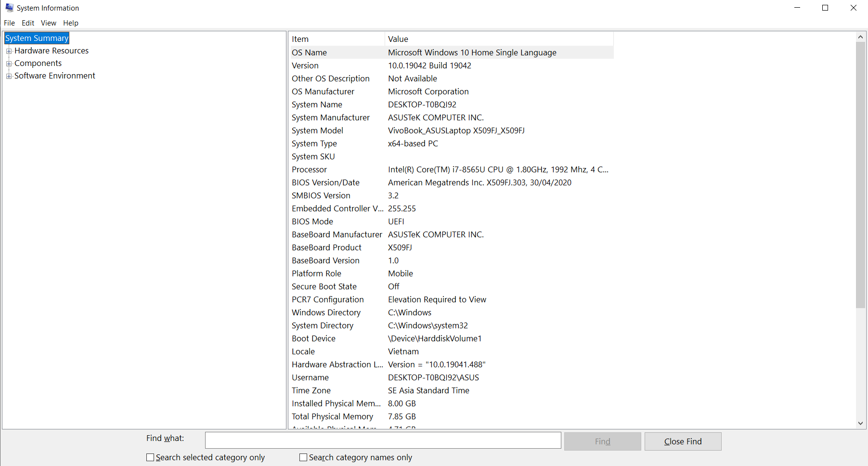Image resolution: width=868 pixels, height=466 pixels.
Task: Select the Processor row value
Action: click(498, 169)
